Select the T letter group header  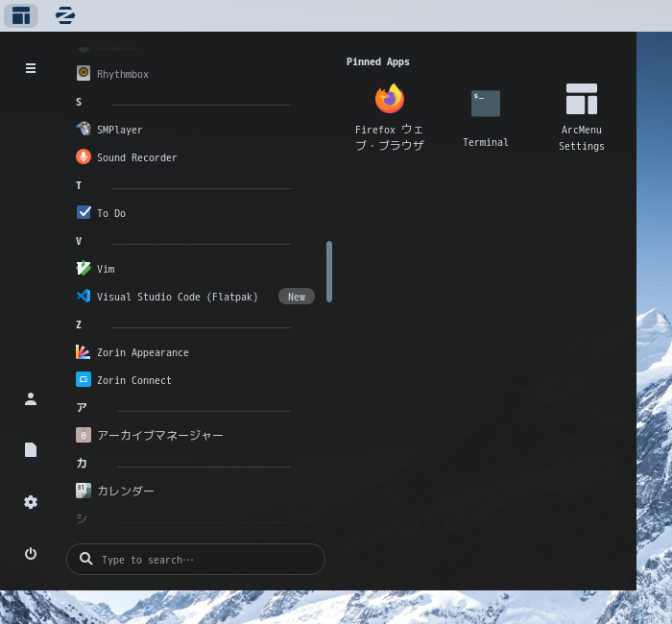point(79,185)
